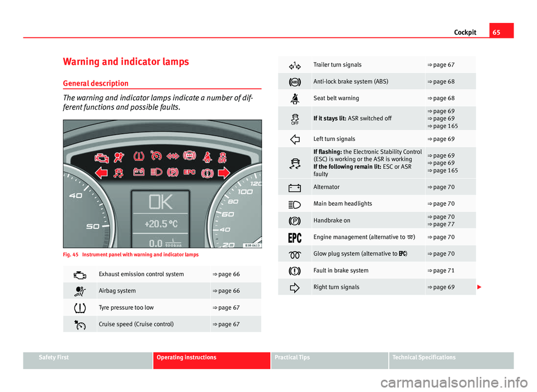
Task: Click the exhaust emission control engine icon in table
Action: tap(79, 275)
